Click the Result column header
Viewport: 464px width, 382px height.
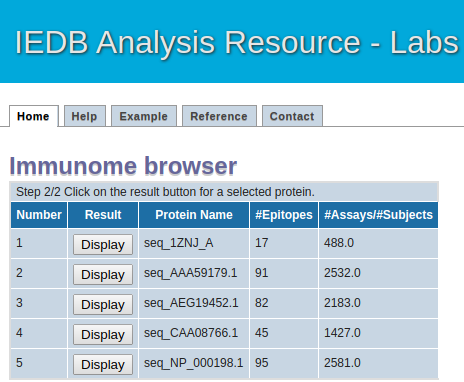coord(103,215)
